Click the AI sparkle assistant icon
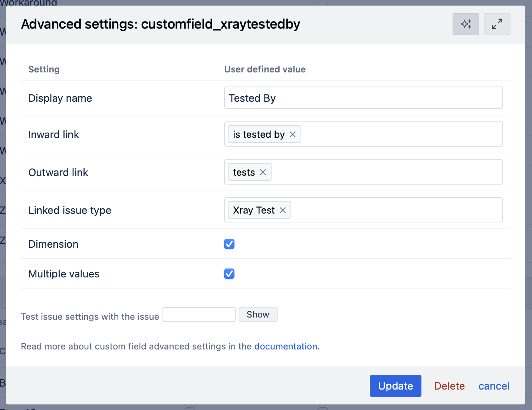This screenshot has height=410, width=532. [466, 24]
